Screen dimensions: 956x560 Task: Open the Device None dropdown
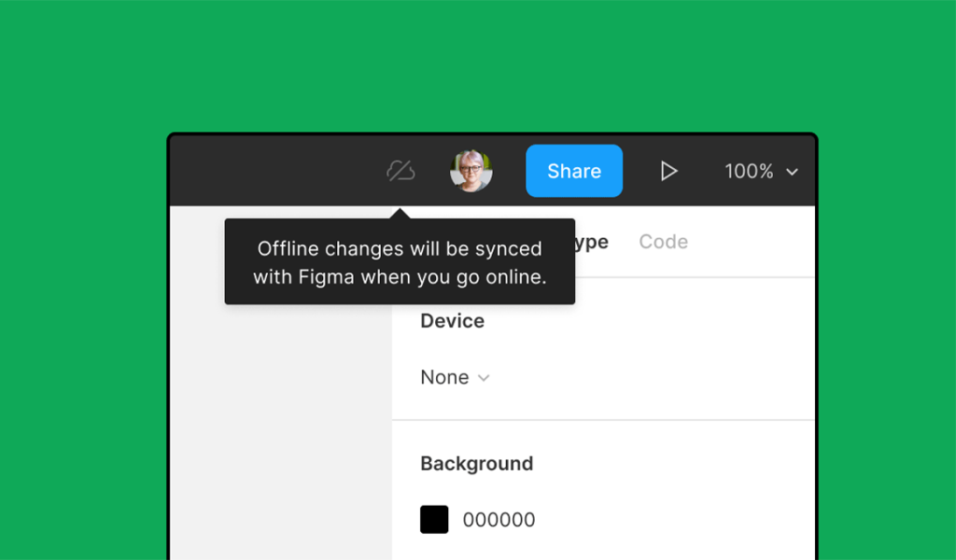pos(445,378)
